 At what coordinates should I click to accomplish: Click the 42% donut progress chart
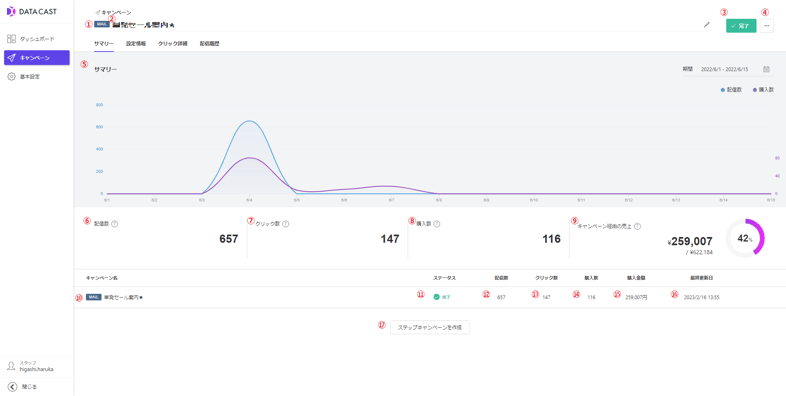(x=745, y=239)
